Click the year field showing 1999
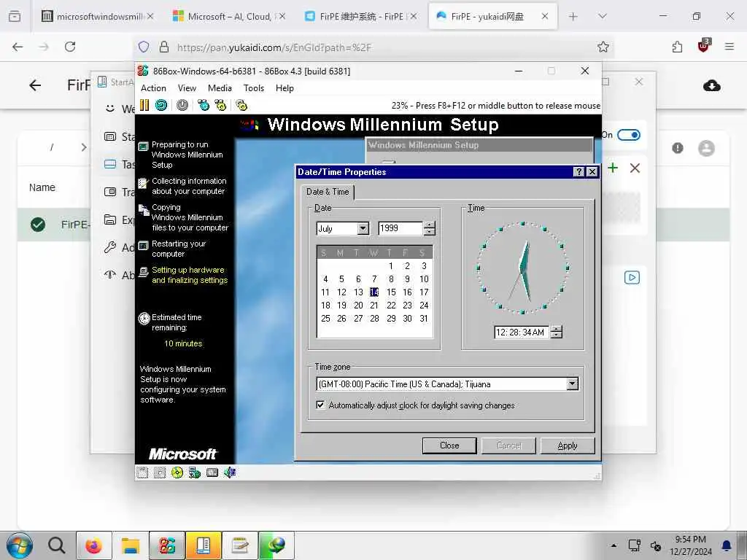 [x=400, y=228]
